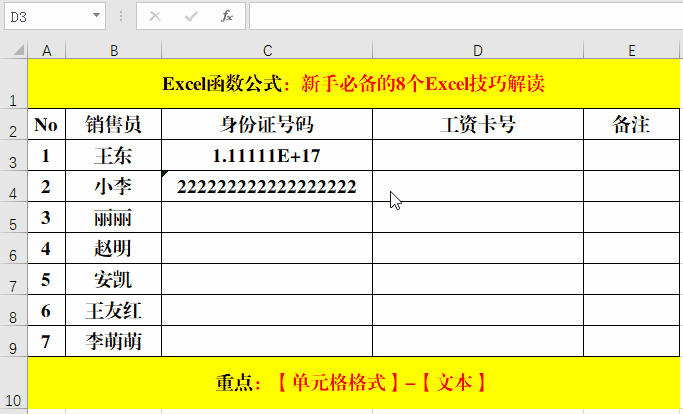Select the 身份证号码 header cell

pyautogui.click(x=267, y=125)
